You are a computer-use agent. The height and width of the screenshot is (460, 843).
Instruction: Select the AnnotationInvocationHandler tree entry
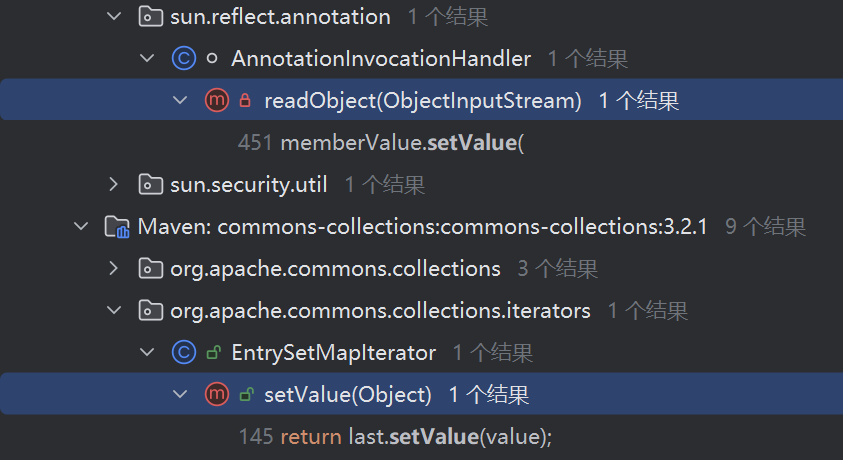(x=381, y=59)
